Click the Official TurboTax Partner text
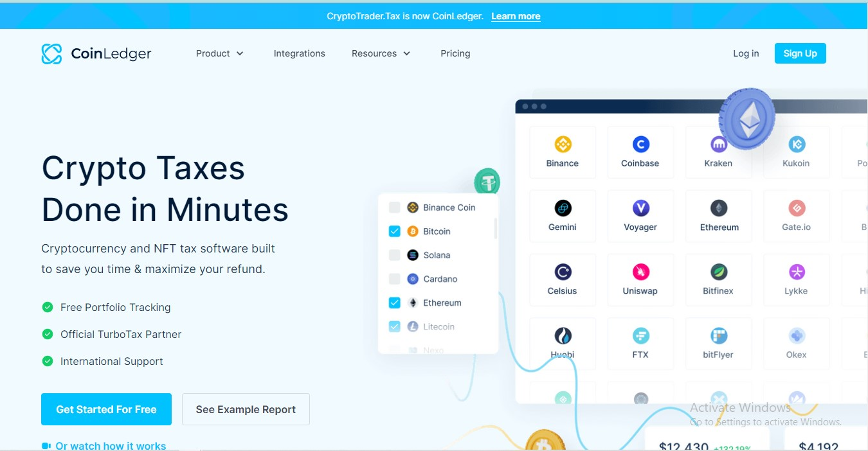 [x=121, y=334]
